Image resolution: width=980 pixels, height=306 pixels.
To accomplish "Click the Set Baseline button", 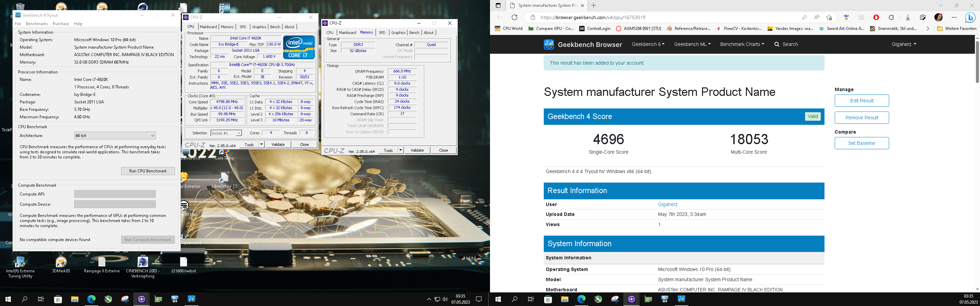I will [862, 143].
